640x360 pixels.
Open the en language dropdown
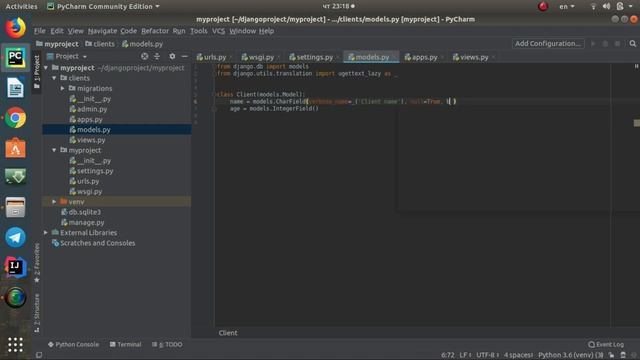[x=567, y=7]
